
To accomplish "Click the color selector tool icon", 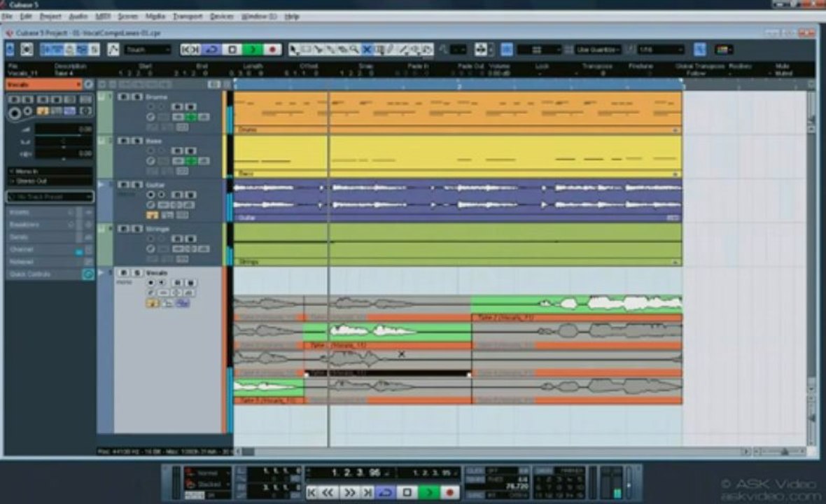I will tap(723, 50).
